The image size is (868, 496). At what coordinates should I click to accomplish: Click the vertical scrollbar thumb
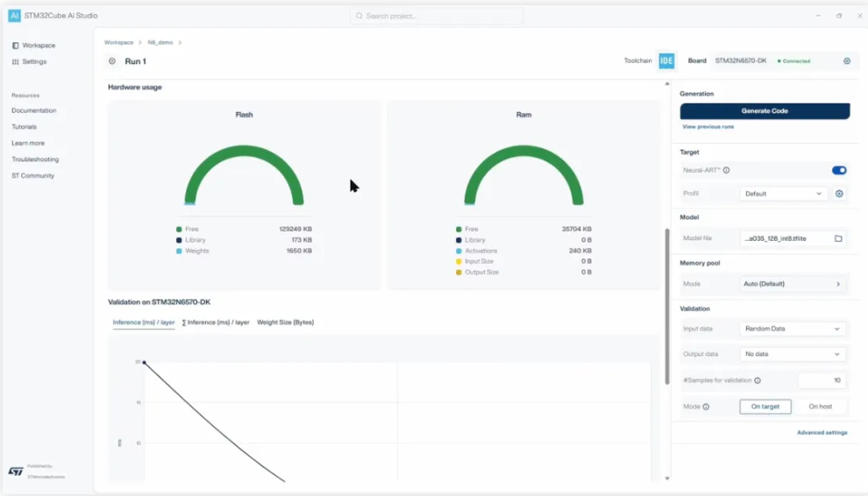(666, 306)
